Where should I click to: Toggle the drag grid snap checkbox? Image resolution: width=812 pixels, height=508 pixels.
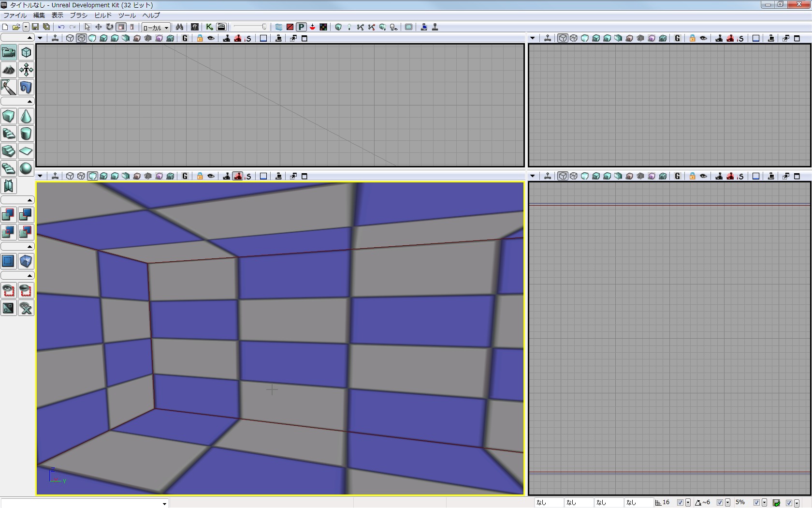tap(680, 503)
